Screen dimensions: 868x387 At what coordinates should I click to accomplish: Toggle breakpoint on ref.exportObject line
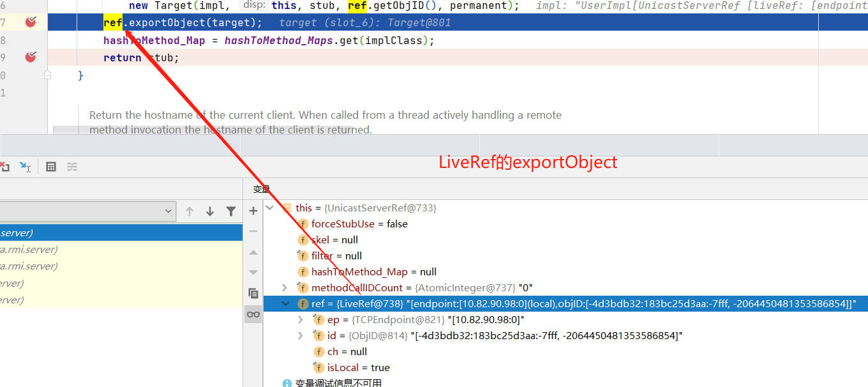pyautogui.click(x=31, y=22)
